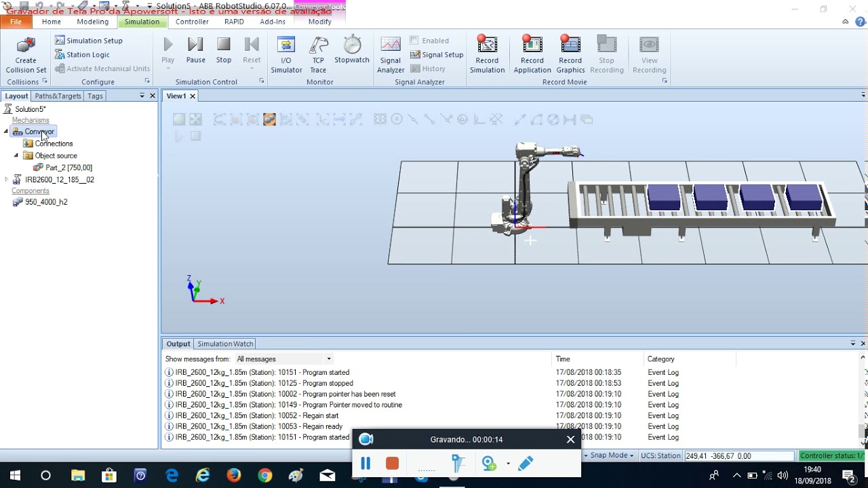Click the snap-grid dots icon in view toolbar
868x488 pixels.
[380, 119]
